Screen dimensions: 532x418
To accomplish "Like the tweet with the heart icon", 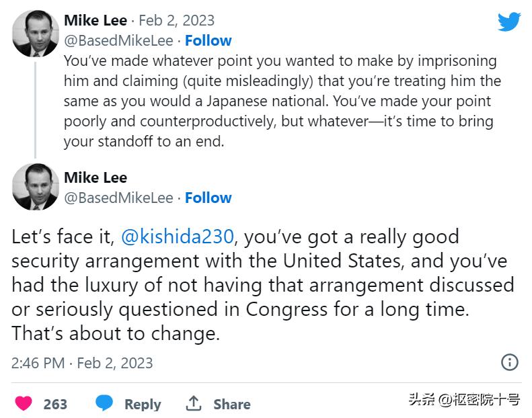I will pos(24,403).
